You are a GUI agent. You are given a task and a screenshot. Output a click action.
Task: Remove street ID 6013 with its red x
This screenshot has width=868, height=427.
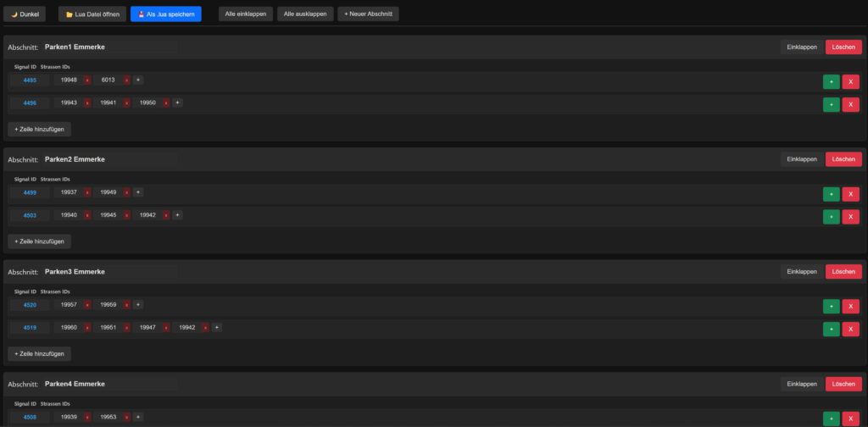127,80
